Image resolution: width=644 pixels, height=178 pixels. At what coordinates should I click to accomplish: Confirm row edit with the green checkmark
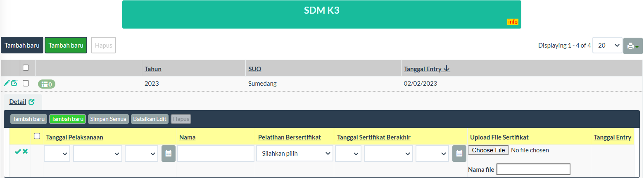(x=17, y=152)
